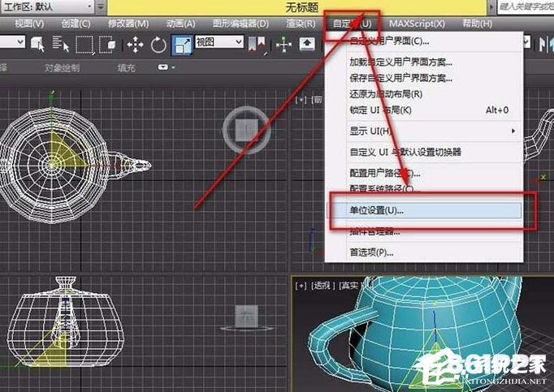Activate the Select and Move tool
Screen dimensions: 554x392
135,45
